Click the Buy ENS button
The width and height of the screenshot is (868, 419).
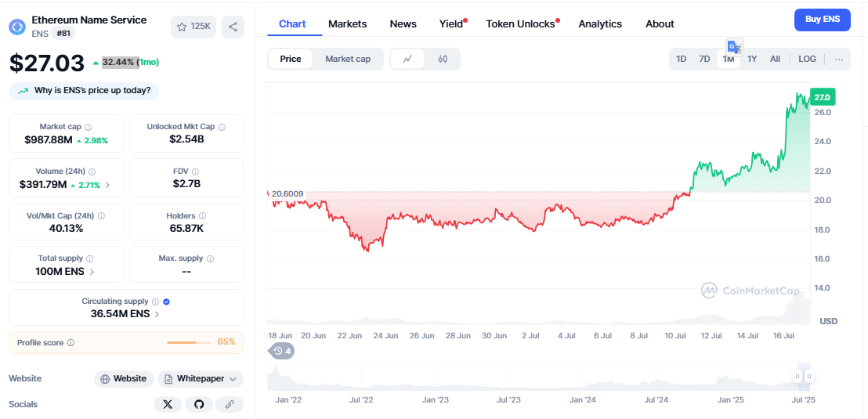[822, 20]
